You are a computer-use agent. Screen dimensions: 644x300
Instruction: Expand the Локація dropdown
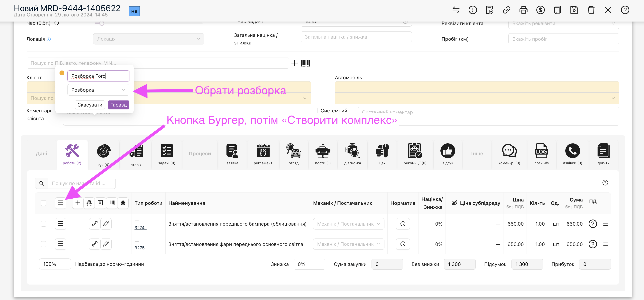click(x=149, y=39)
